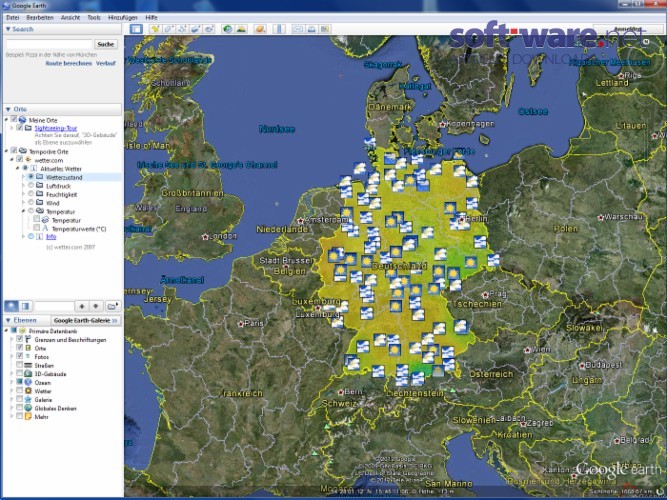Viewport: 667px width, 500px height.
Task: Uncheck the Meine Orte checkbox
Action: [x=14, y=120]
